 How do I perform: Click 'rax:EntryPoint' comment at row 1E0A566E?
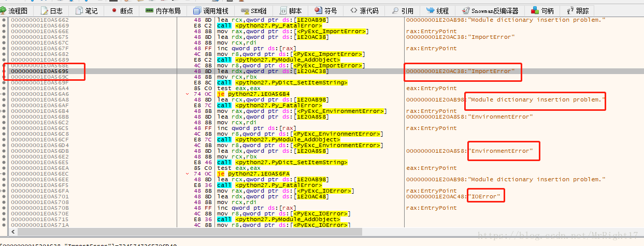click(x=432, y=31)
